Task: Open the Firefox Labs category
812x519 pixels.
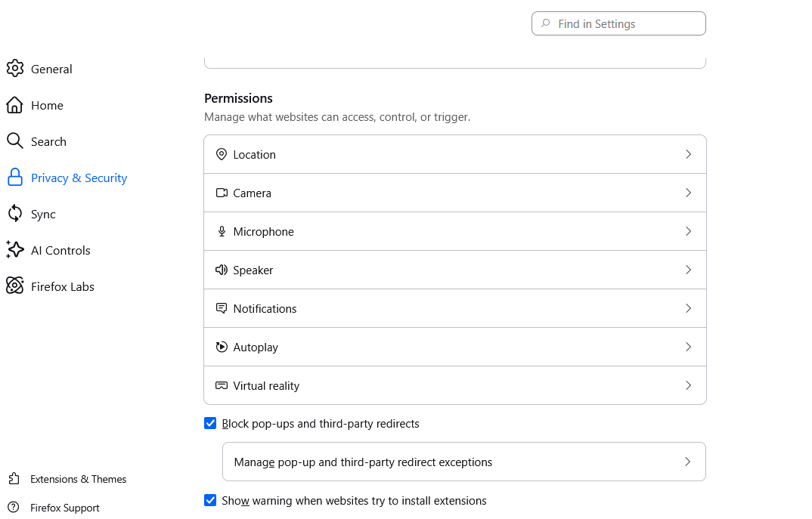Action: [63, 286]
